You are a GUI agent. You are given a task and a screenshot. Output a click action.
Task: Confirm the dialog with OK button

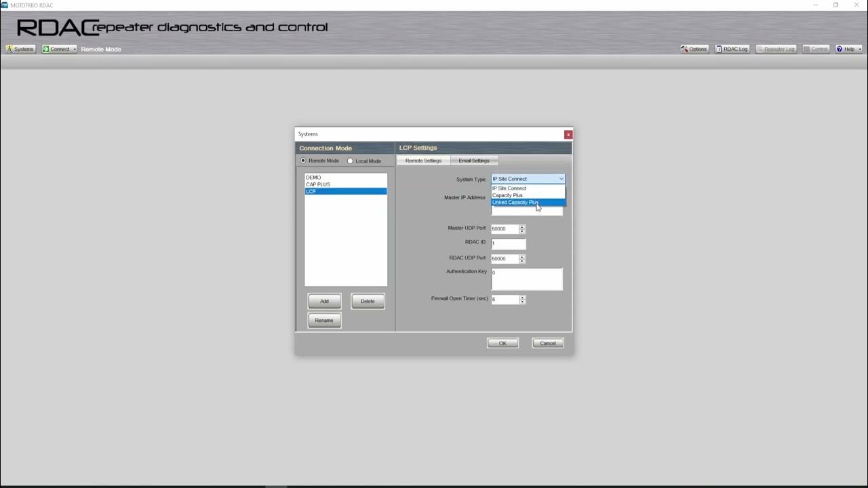[502, 343]
